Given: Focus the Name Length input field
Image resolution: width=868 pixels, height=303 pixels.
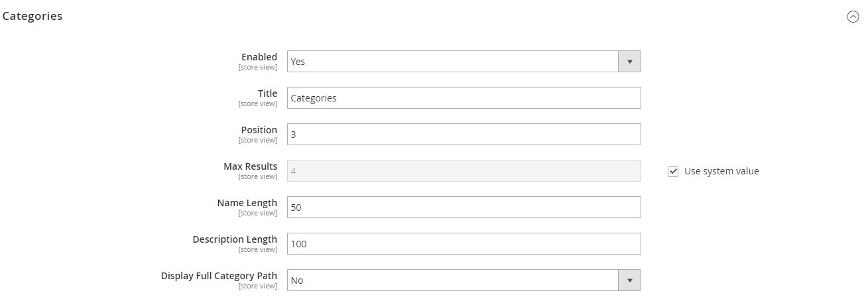Looking at the screenshot, I should 464,208.
